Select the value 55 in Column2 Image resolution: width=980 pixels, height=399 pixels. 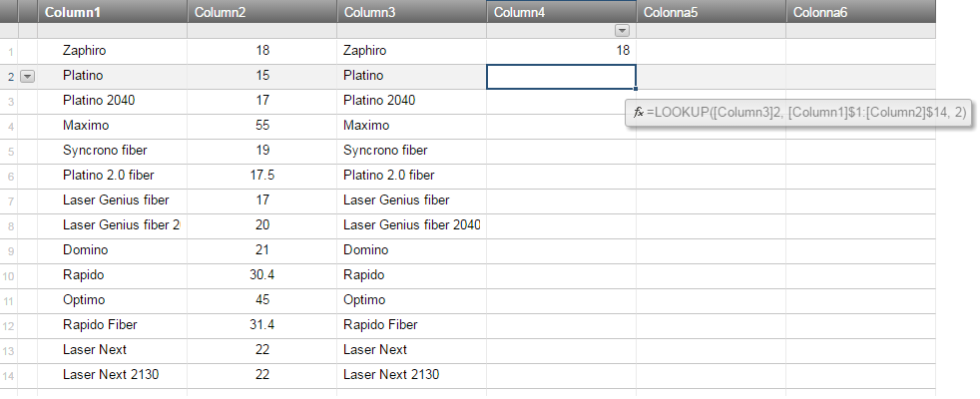click(x=262, y=126)
